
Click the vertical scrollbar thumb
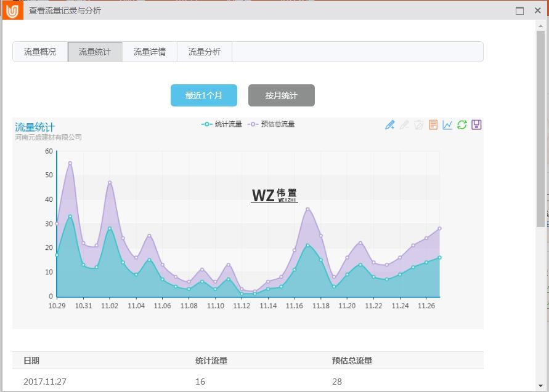coord(540,129)
